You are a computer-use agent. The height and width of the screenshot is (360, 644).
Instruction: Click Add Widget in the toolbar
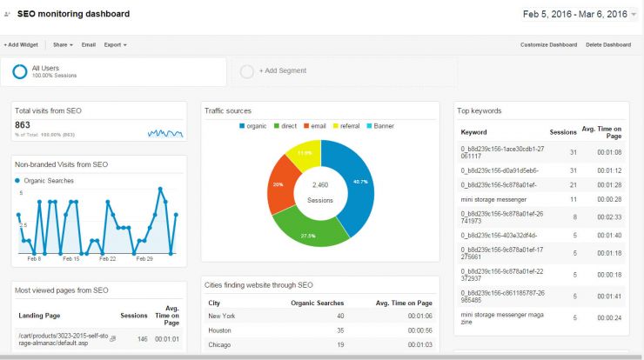click(21, 44)
